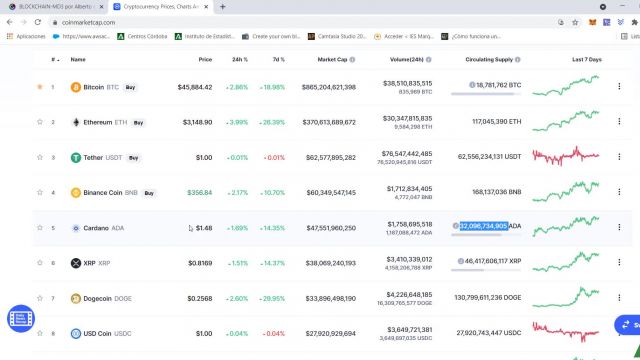The image size is (640, 360).
Task: Click info icon beside Cardano supply
Action: click(x=456, y=226)
